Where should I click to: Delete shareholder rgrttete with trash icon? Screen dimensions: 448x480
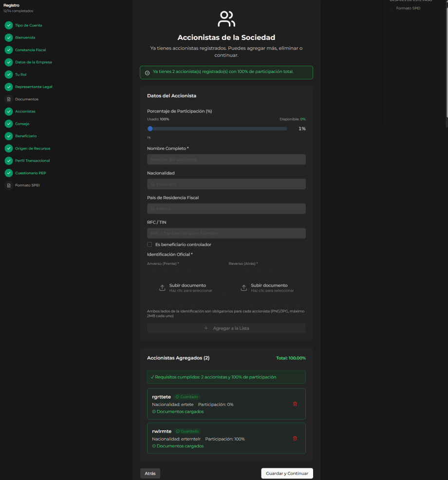295,404
